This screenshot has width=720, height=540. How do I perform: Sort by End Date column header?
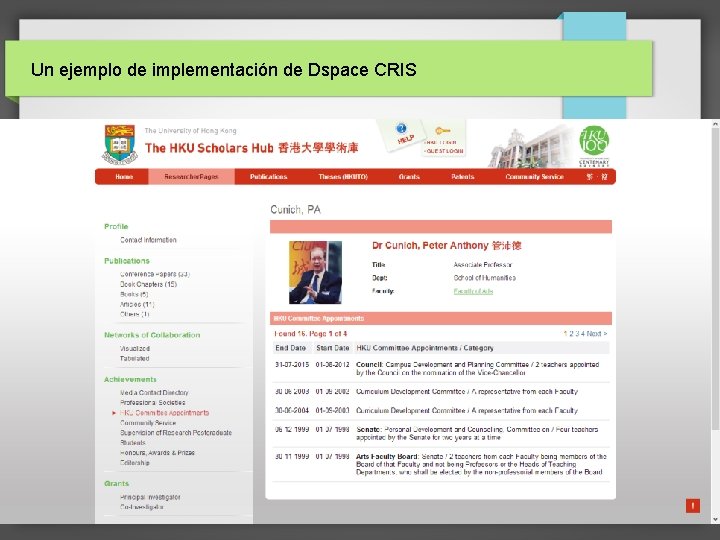pyautogui.click(x=290, y=348)
